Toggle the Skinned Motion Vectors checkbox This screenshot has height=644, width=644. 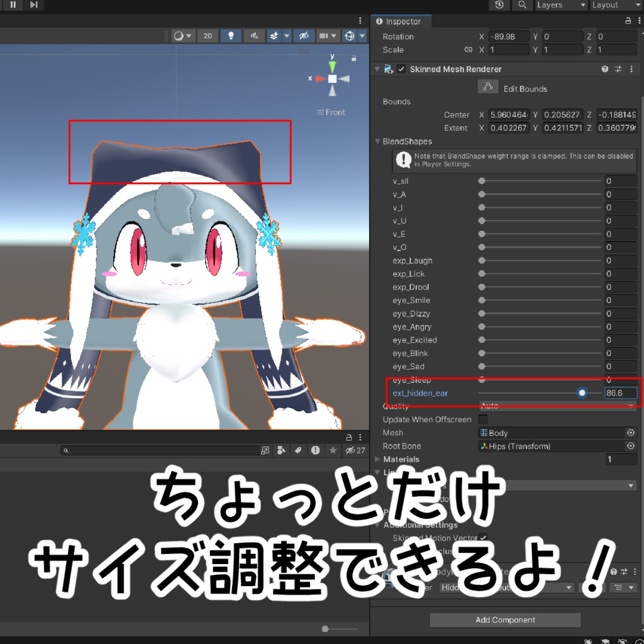(484, 538)
